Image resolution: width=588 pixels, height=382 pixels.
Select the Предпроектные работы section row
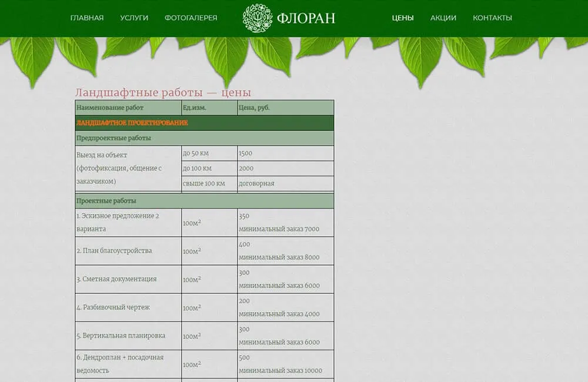click(113, 138)
